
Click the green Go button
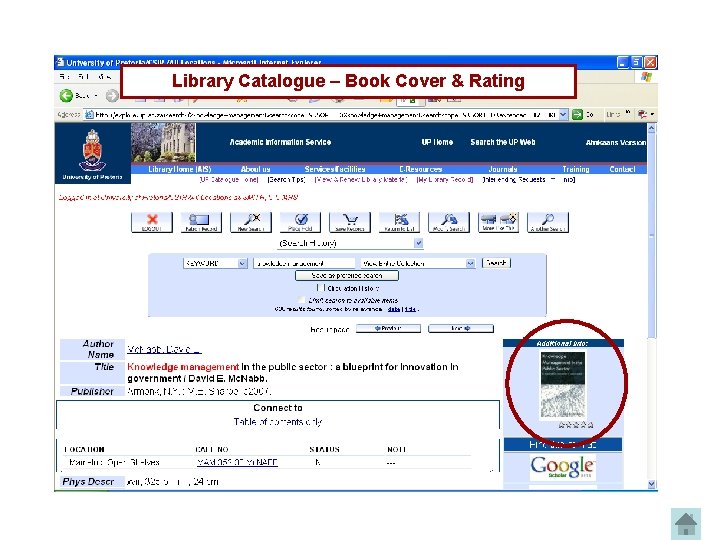pos(577,115)
